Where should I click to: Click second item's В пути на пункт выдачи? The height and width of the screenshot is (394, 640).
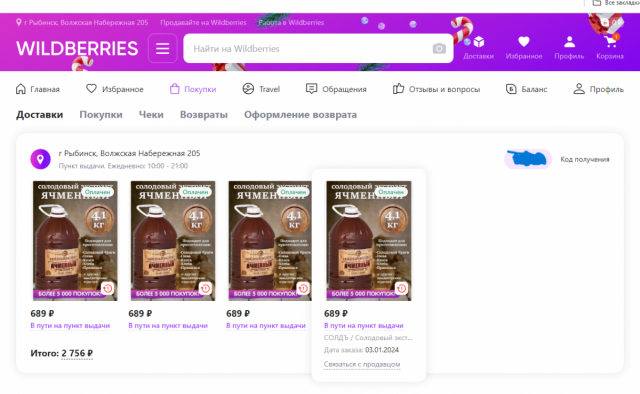(x=168, y=326)
